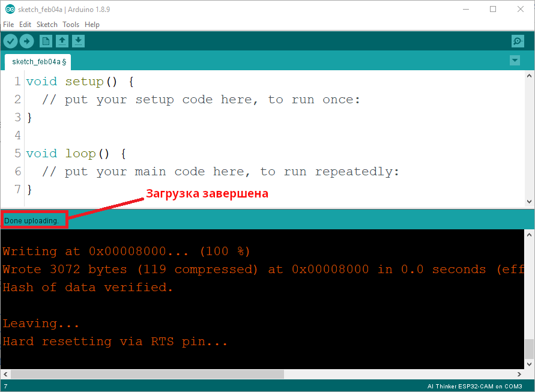Open the Sketch menu

(x=47, y=25)
